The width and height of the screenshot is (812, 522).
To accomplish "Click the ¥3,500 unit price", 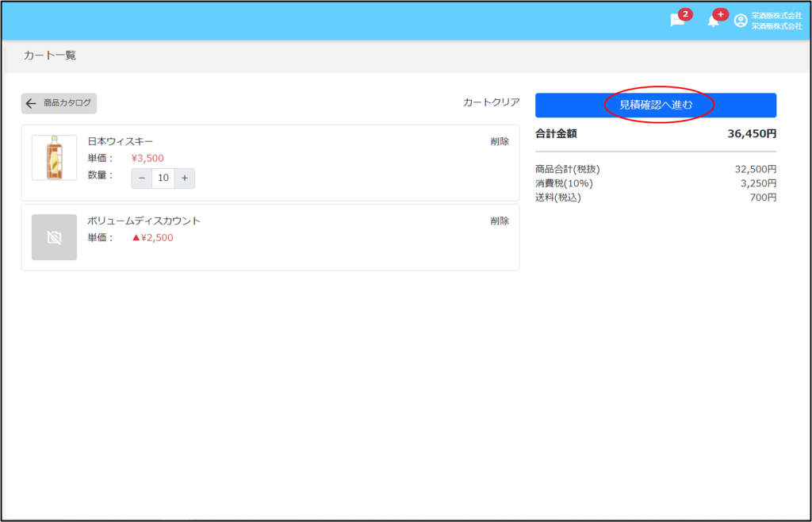I will (147, 159).
